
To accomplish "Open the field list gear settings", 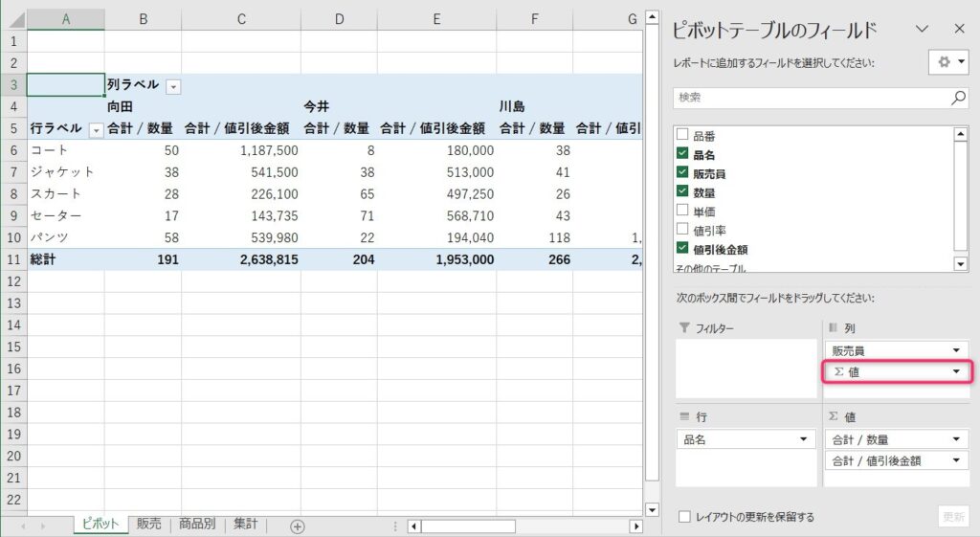I will 948,61.
